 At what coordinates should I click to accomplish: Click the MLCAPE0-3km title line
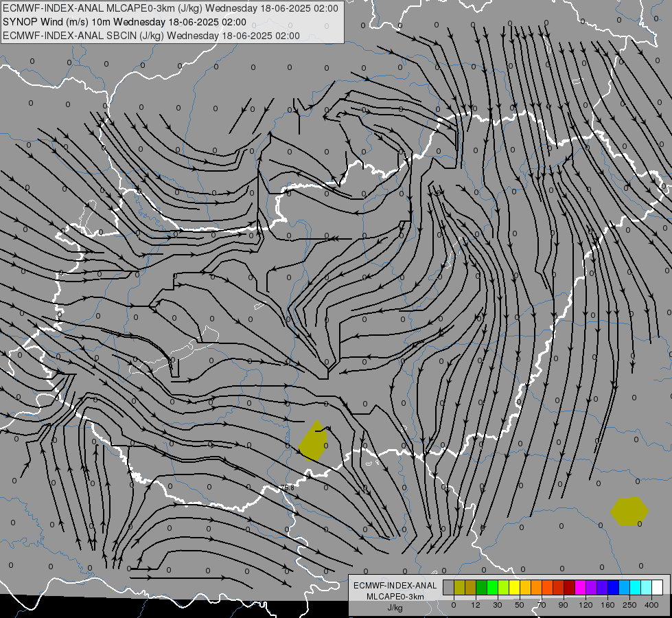[x=170, y=8]
